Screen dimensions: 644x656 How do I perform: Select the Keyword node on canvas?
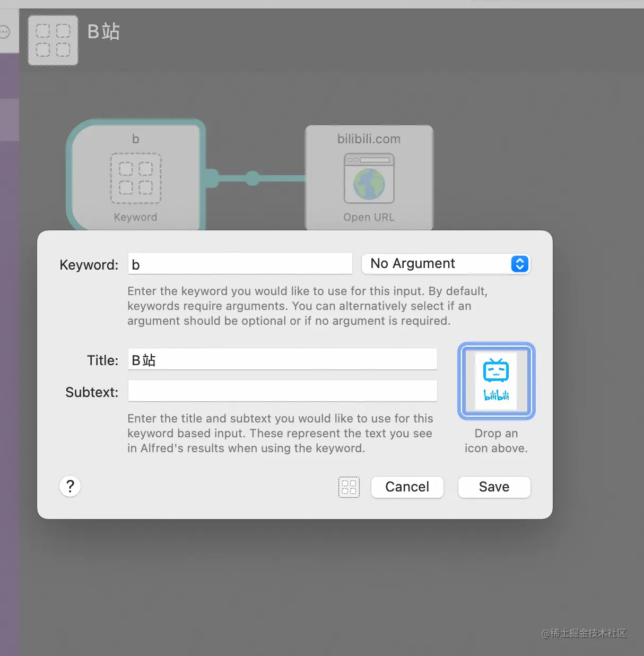coord(136,176)
